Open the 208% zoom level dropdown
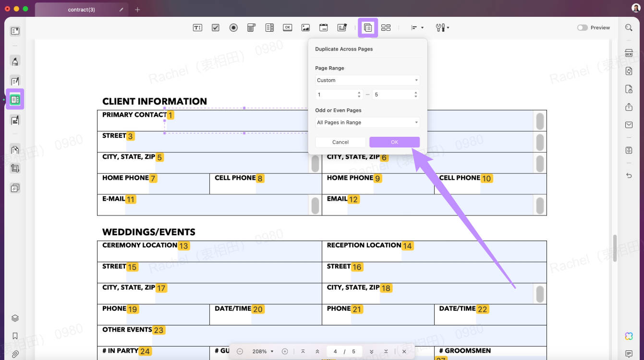The width and height of the screenshot is (644, 360). (263, 351)
